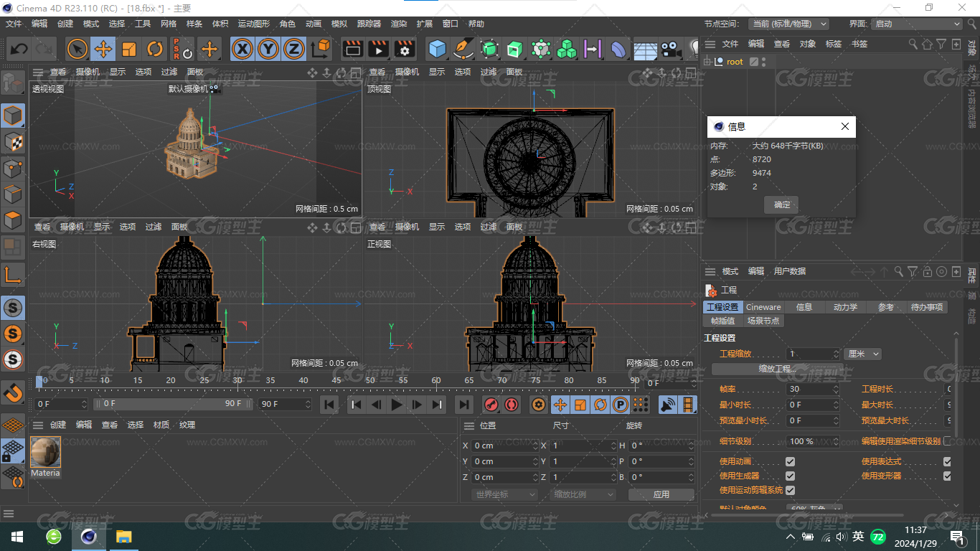This screenshot has height=551, width=980.
Task: Open 节点空间 dropdown
Action: click(x=788, y=24)
